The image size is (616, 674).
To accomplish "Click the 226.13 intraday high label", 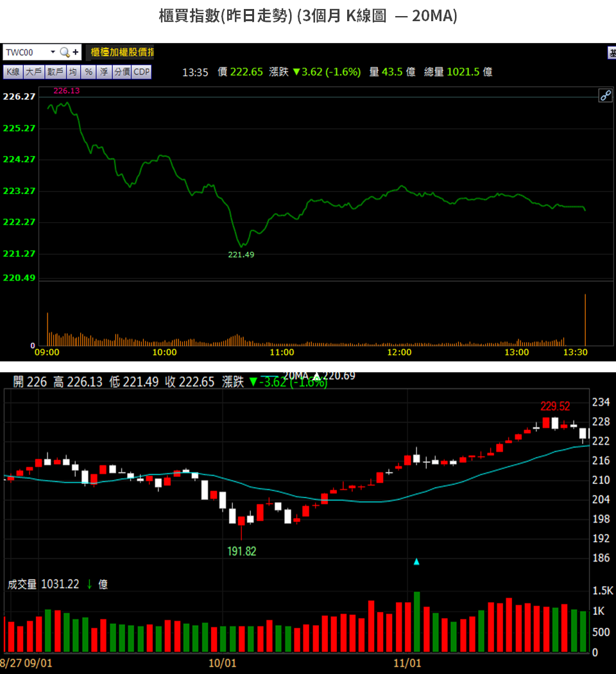I will (67, 91).
